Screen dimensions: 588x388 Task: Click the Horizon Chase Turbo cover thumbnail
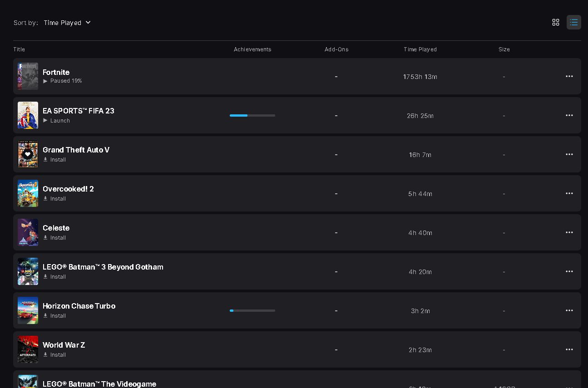(28, 310)
